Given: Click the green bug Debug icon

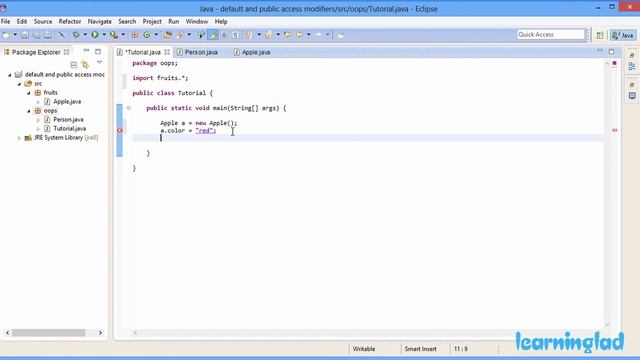Looking at the screenshot, I should (x=76, y=35).
